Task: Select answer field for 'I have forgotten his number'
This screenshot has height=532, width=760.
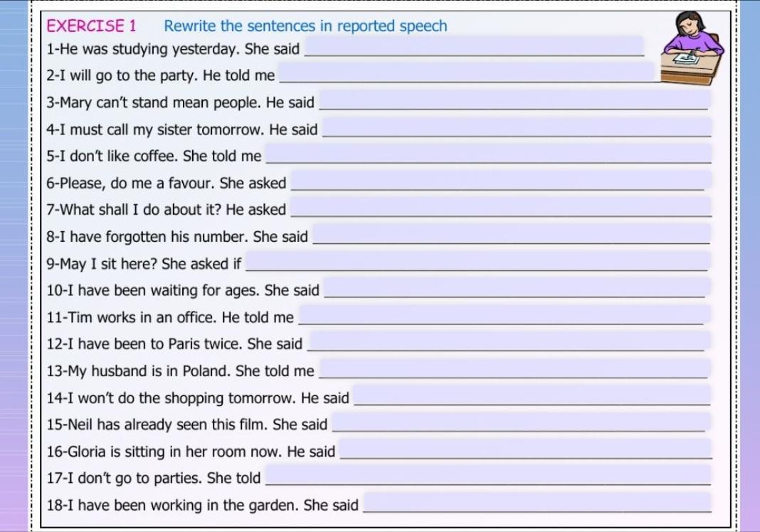Action: point(512,234)
